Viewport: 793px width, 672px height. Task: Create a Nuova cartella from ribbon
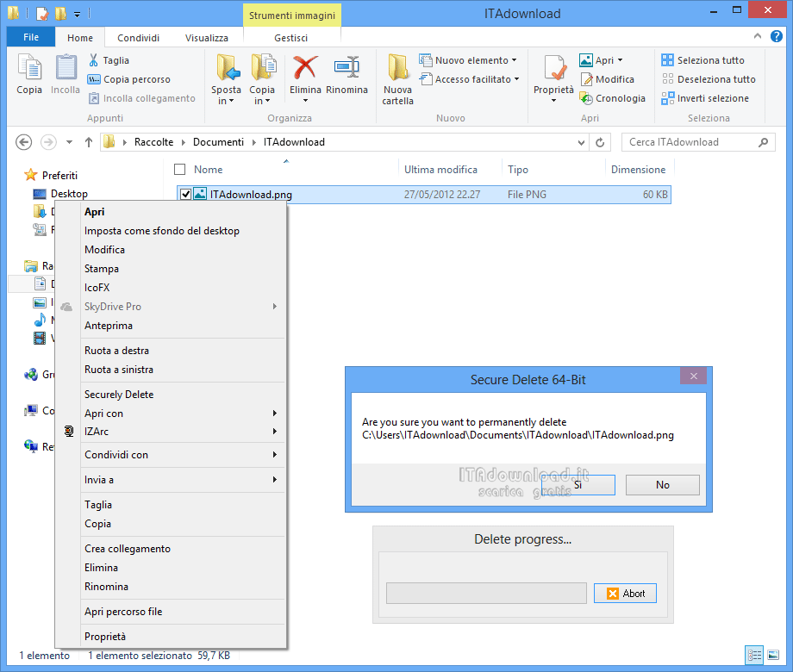[x=398, y=79]
